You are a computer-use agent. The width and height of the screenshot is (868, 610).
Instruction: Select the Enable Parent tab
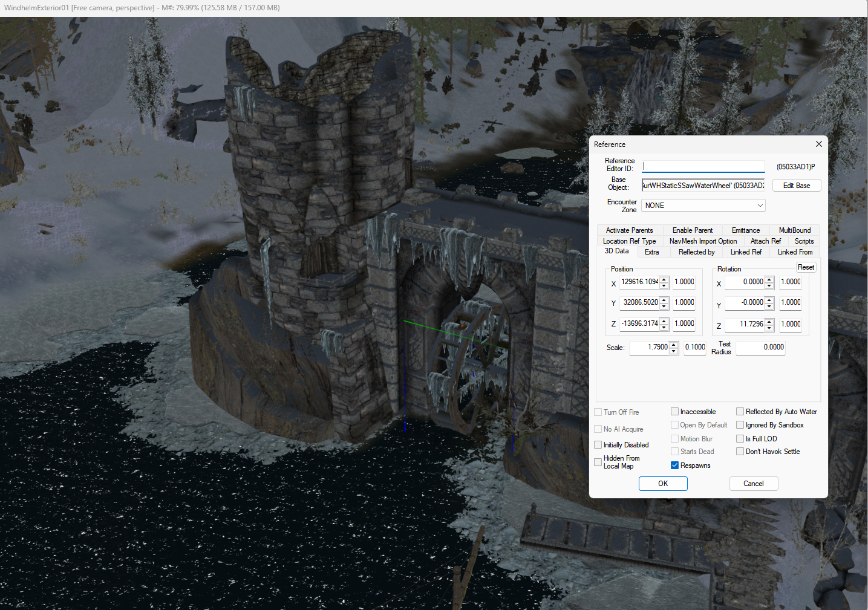[x=692, y=230]
